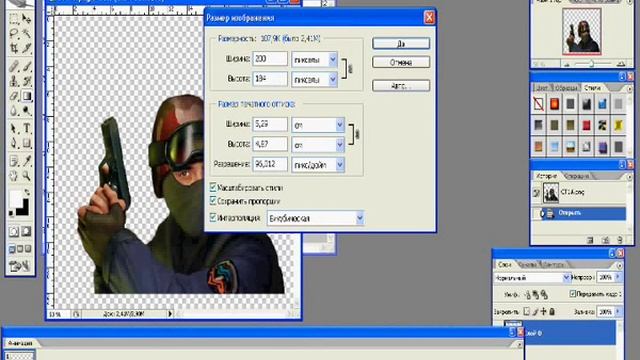Viewport: 640px width, 360px height.
Task: Select the Path Selection tool
Action: [x=13, y=128]
